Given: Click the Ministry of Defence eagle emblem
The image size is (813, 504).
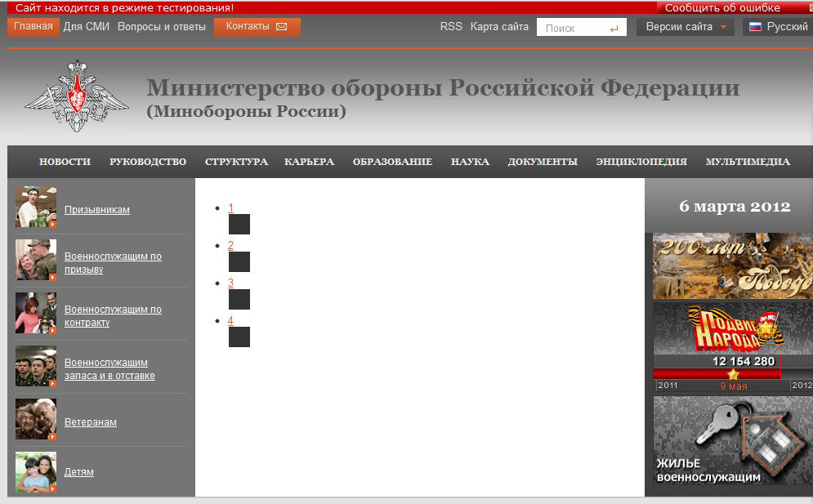Looking at the screenshot, I should (x=77, y=96).
